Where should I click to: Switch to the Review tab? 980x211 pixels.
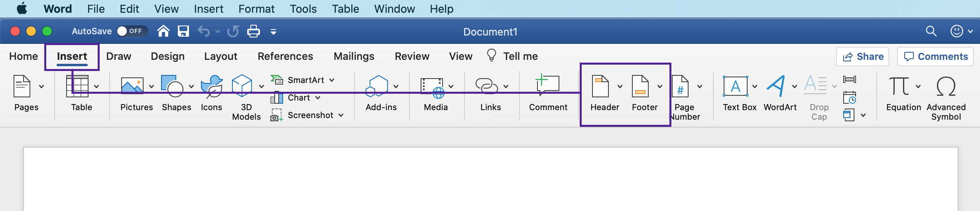coord(412,56)
